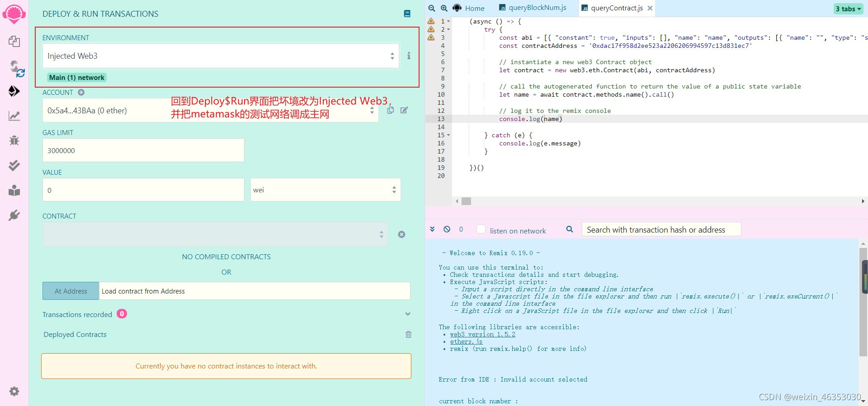Open the empty Contract selector dropdown

[215, 234]
